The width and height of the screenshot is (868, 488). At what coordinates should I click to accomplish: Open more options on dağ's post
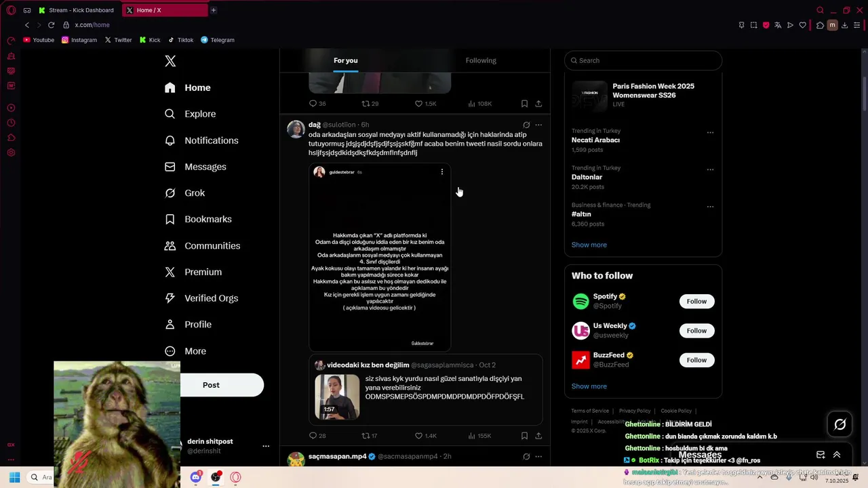click(x=538, y=125)
